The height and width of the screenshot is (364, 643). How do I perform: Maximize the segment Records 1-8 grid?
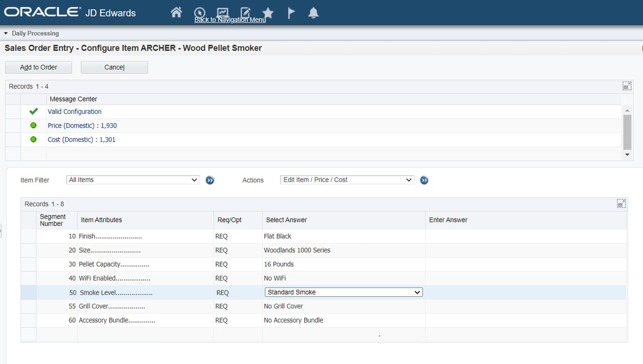click(621, 203)
